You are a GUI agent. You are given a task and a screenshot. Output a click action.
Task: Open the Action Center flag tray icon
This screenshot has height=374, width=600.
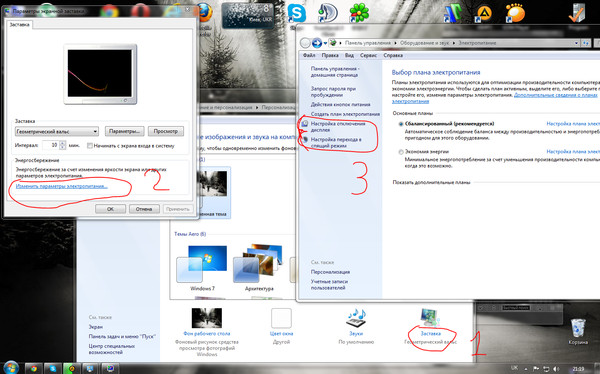(x=535, y=369)
